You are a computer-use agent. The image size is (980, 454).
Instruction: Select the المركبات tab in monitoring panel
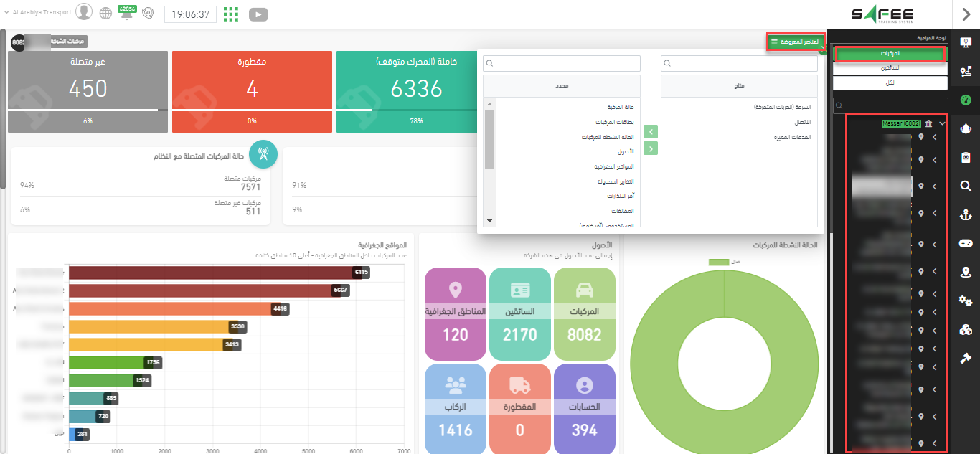point(890,54)
